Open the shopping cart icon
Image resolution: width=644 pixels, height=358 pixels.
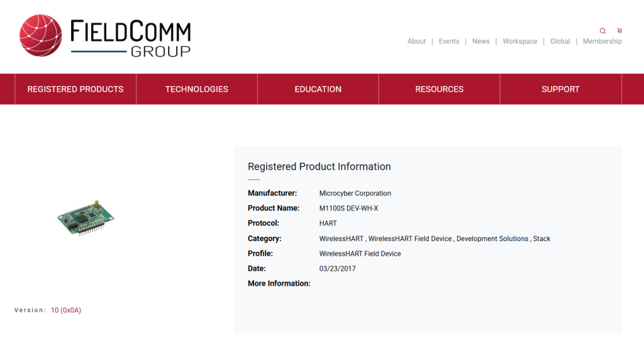click(619, 31)
